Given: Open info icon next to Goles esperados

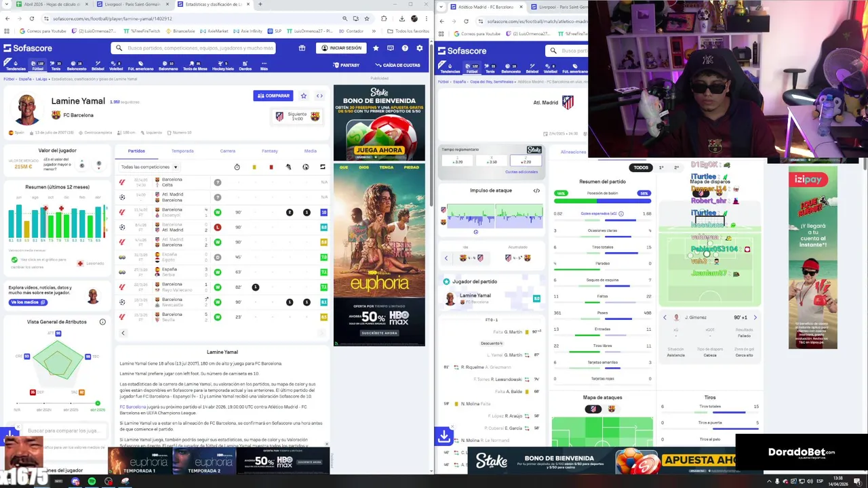Looking at the screenshot, I should (620, 213).
